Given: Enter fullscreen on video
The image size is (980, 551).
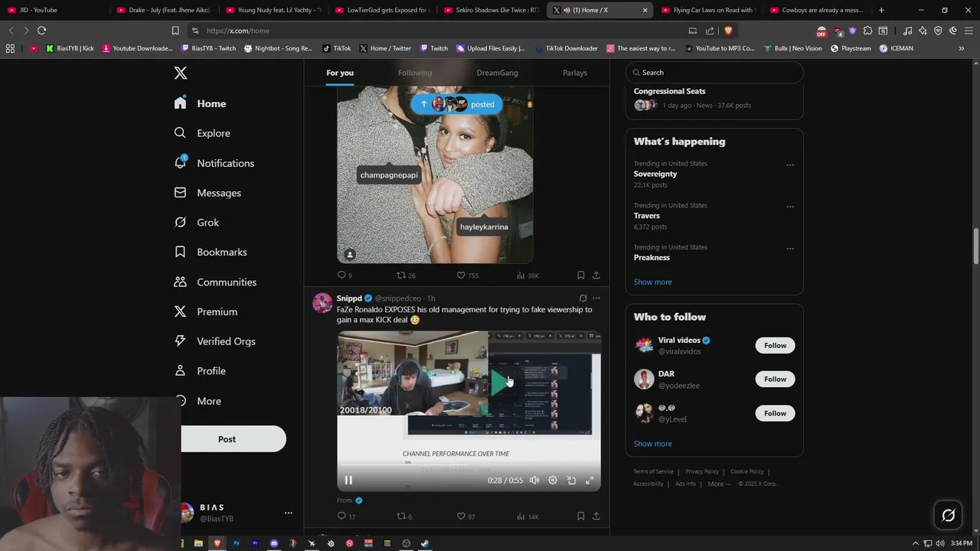Looking at the screenshot, I should (590, 480).
